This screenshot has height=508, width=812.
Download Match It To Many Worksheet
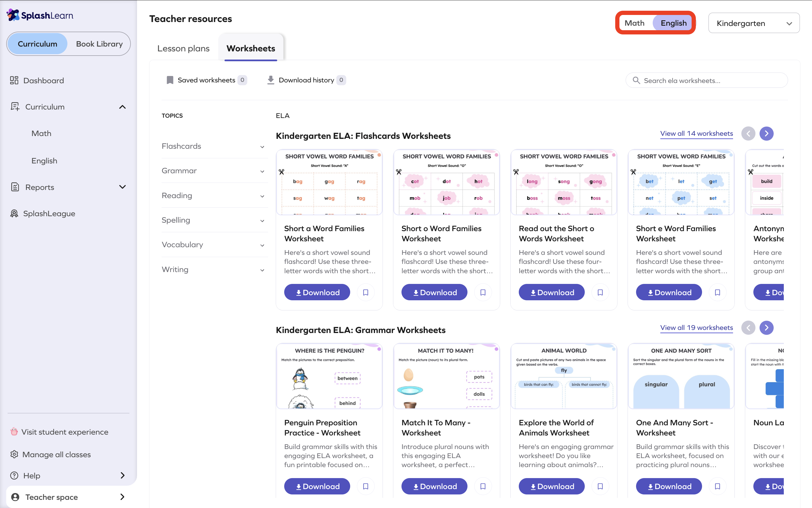tap(434, 486)
